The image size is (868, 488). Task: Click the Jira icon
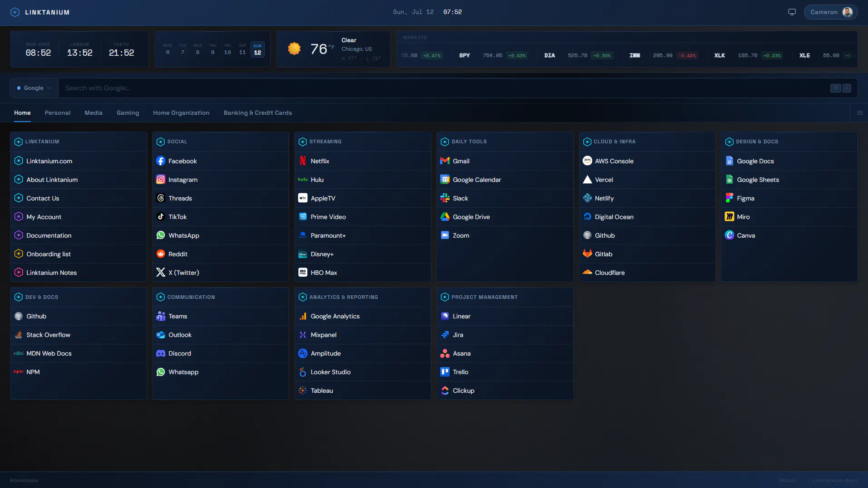pyautogui.click(x=445, y=335)
